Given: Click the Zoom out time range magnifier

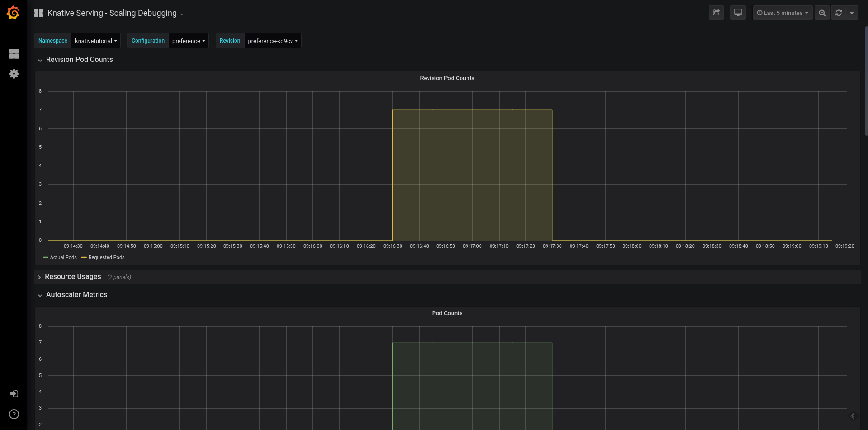Looking at the screenshot, I should pos(822,13).
